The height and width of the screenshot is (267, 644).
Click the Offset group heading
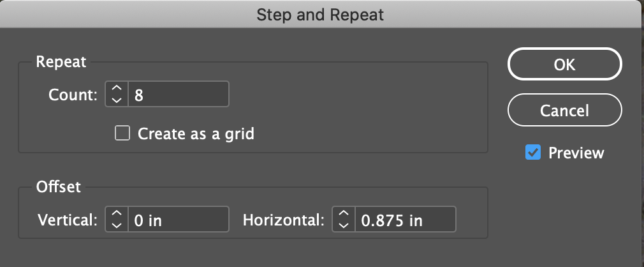tap(58, 187)
